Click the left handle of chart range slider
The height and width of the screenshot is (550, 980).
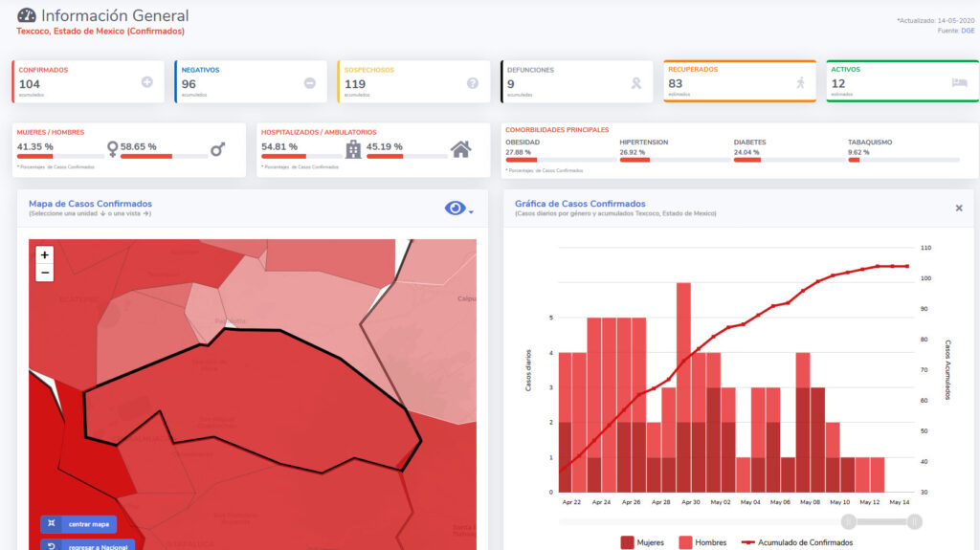coord(848,521)
